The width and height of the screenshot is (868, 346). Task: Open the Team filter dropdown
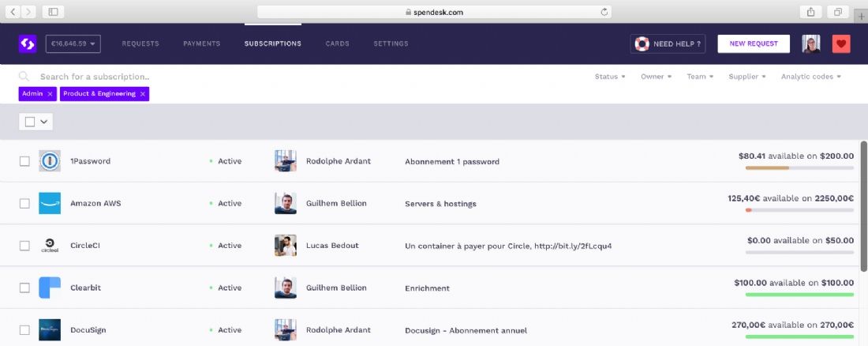[x=700, y=77]
